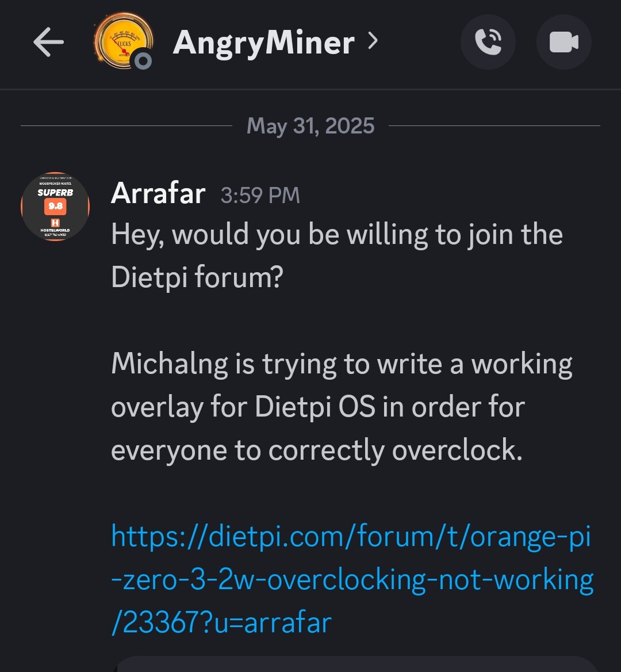Select the Arrafar username
This screenshot has width=621, height=672.
(x=158, y=194)
